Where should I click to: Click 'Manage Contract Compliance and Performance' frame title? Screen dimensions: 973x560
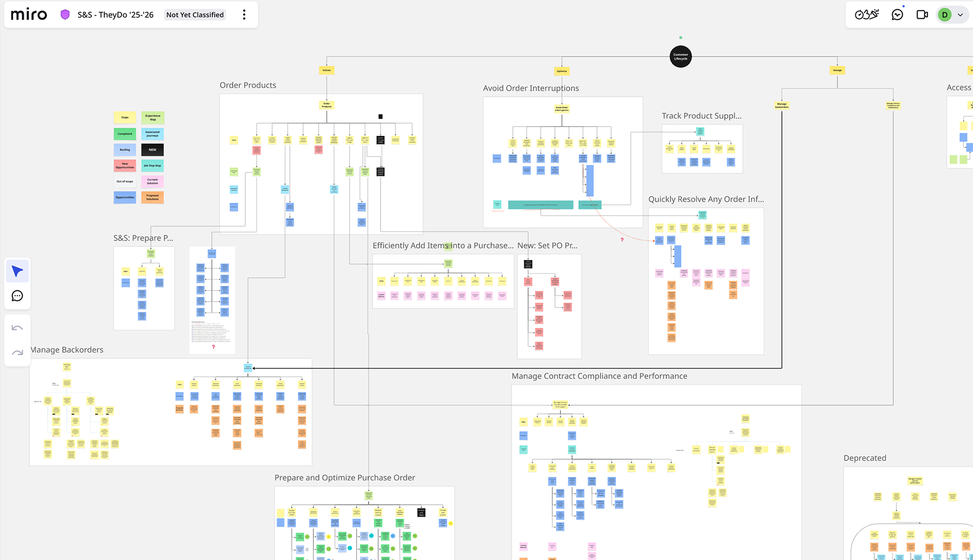(599, 376)
